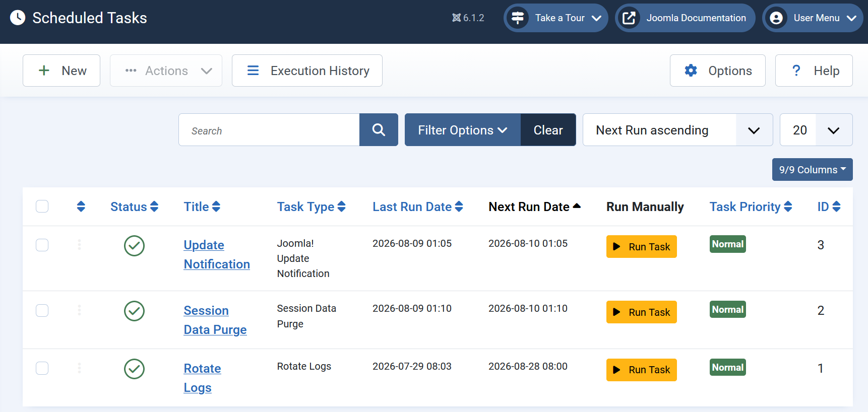Sort by Last Run Date column
Viewport: 868px width, 412px height.
tap(417, 207)
